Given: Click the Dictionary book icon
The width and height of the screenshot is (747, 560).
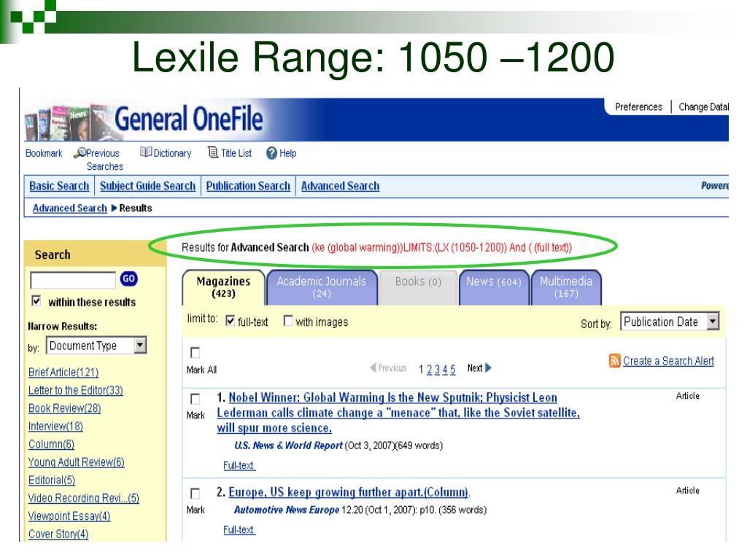Looking at the screenshot, I should pos(146,152).
